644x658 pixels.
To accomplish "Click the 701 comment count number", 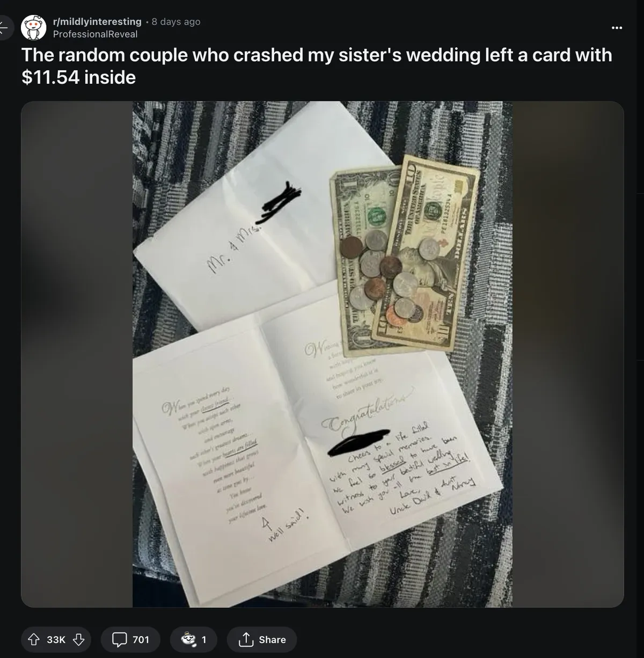I will 141,640.
